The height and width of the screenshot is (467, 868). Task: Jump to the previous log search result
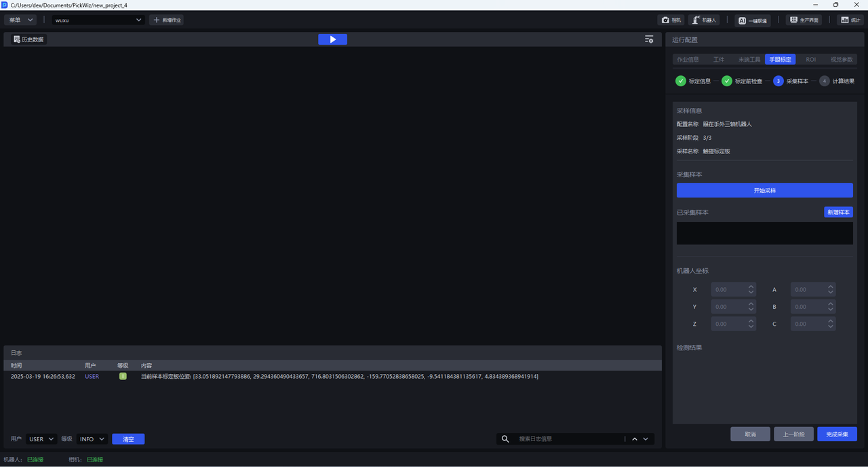coord(635,439)
